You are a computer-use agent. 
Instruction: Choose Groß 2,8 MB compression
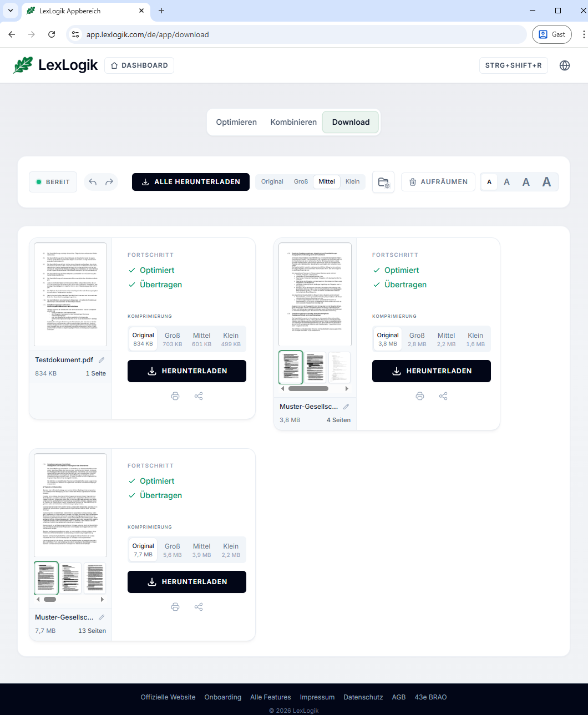417,339
